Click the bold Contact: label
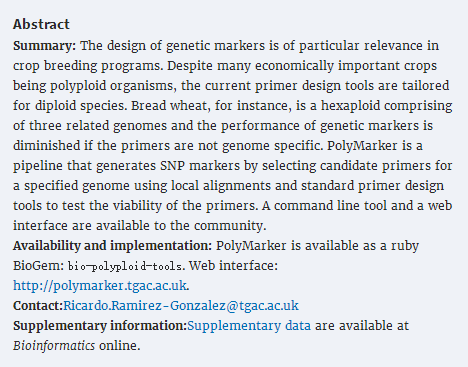 point(38,306)
